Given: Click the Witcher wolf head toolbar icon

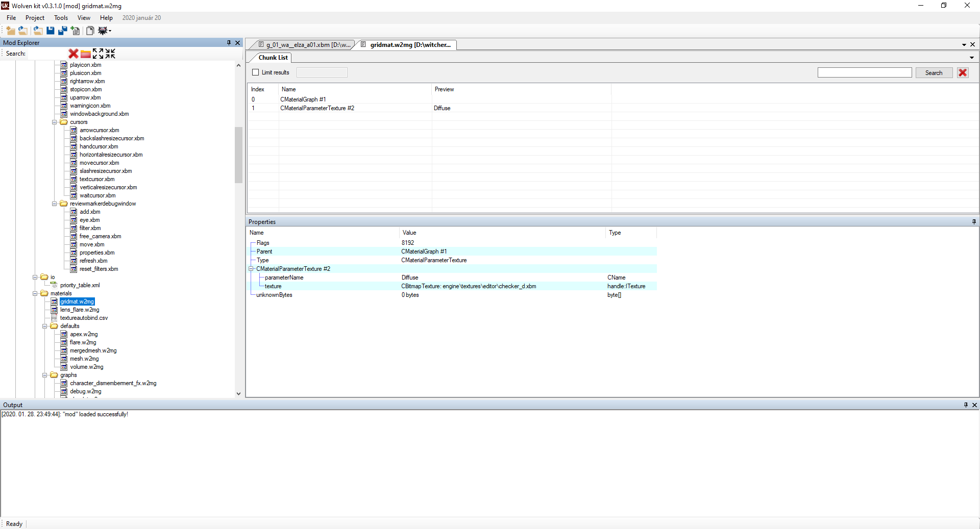Looking at the screenshot, I should (x=102, y=31).
